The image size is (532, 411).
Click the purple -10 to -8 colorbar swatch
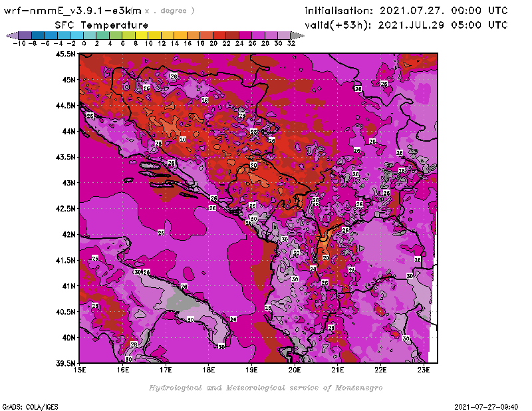(25, 35)
